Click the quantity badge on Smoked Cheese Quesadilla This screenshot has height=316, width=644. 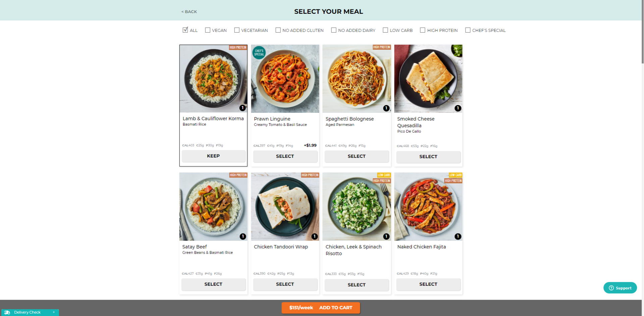point(458,108)
